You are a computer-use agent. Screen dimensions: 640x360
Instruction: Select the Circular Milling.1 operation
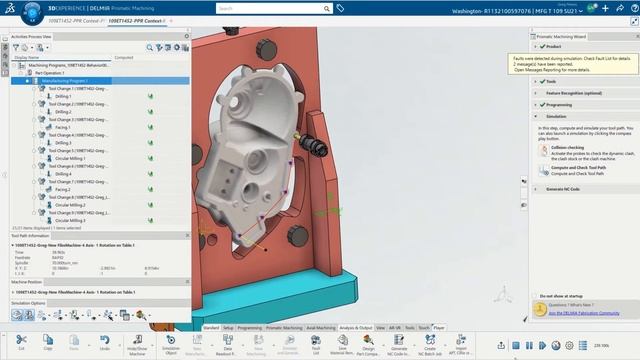[70, 158]
